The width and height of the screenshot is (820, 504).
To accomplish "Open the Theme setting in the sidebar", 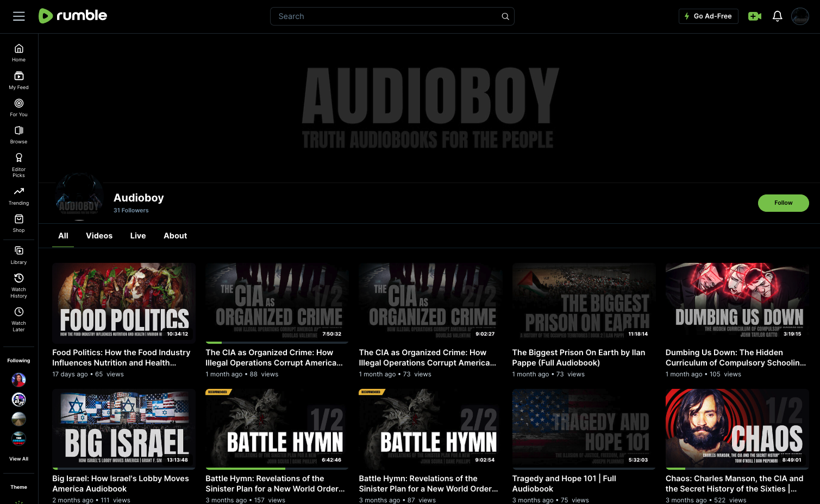I will pos(19,487).
